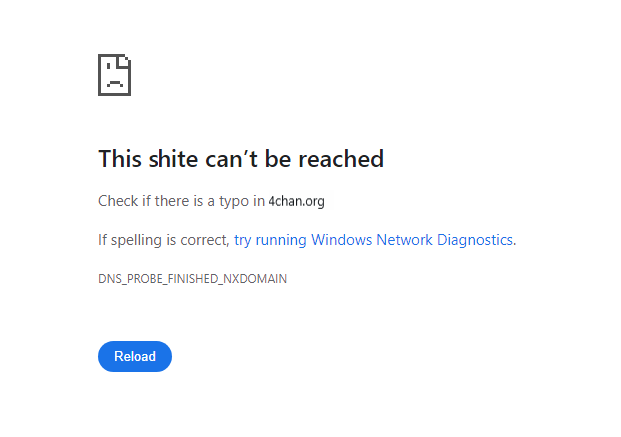Viewport: 621px width, 437px height.
Task: Click the DNS_PROBE_FINISHED_NXDOMAIN error code
Action: 192,279
